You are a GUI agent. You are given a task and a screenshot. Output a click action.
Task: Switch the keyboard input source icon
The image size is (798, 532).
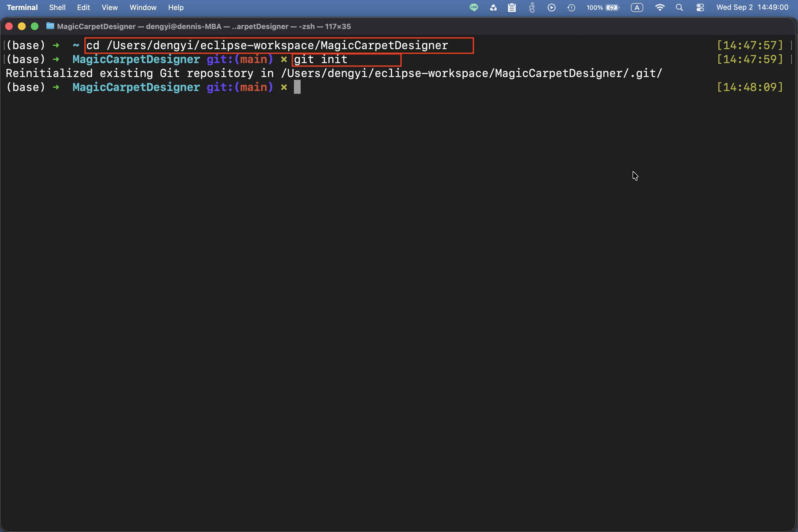point(637,8)
